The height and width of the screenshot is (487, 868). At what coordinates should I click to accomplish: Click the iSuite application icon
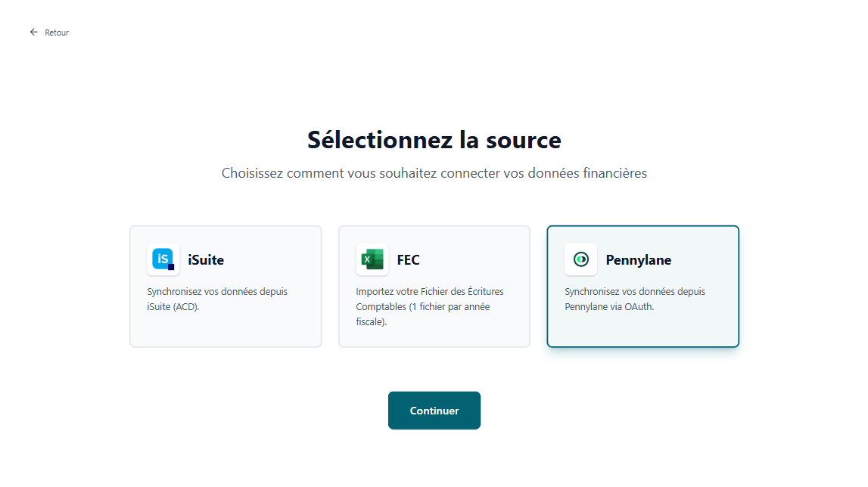click(x=163, y=259)
